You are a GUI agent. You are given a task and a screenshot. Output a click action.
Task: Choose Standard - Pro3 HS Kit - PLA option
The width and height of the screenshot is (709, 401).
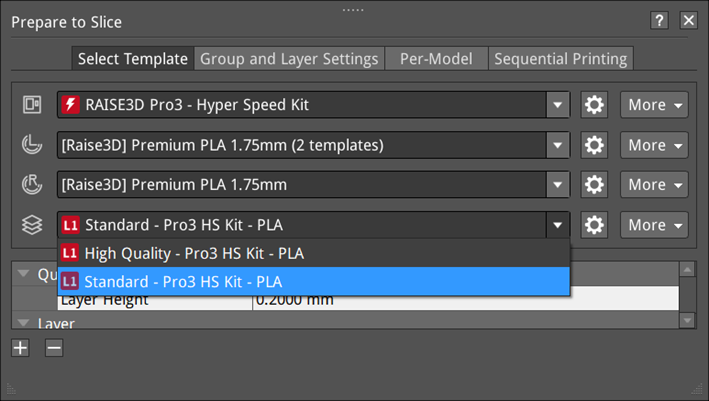(x=183, y=281)
